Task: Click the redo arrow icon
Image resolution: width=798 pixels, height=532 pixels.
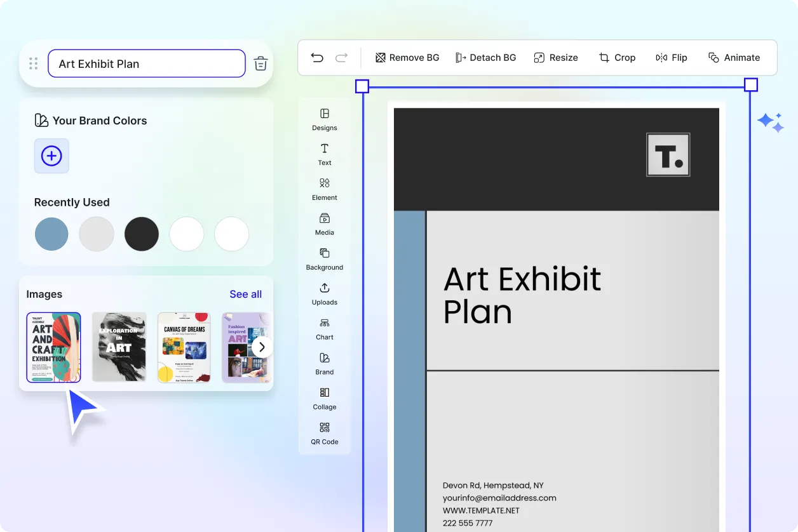Action: [x=342, y=58]
